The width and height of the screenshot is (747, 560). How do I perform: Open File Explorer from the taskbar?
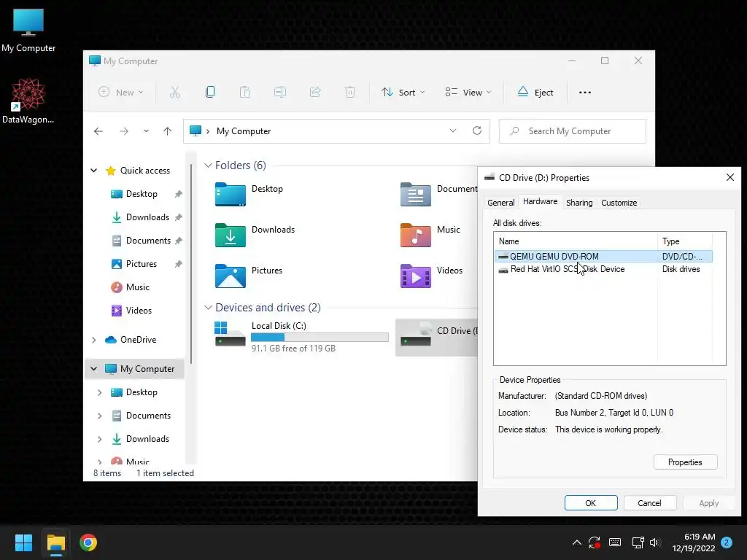(55, 542)
